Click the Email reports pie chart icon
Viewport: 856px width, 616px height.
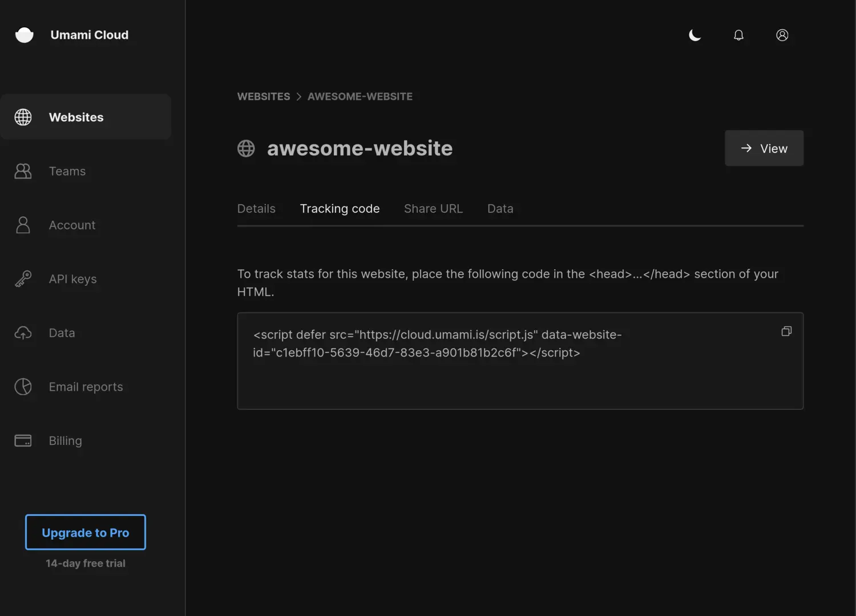click(x=23, y=387)
